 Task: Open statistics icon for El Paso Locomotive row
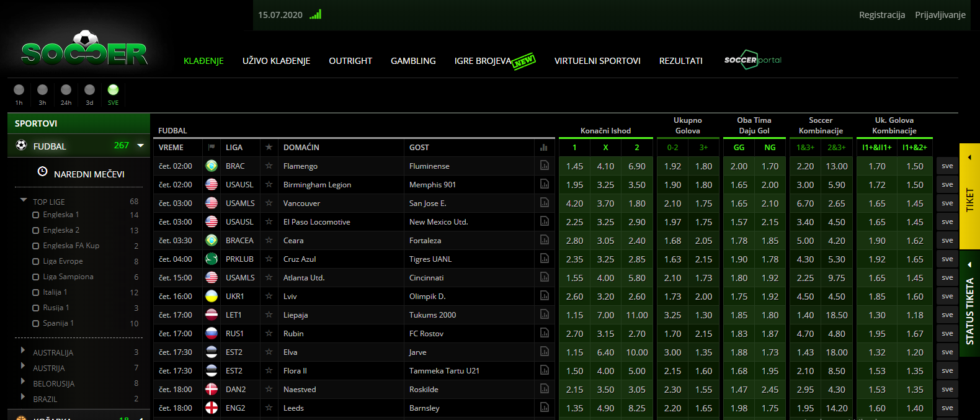click(544, 221)
